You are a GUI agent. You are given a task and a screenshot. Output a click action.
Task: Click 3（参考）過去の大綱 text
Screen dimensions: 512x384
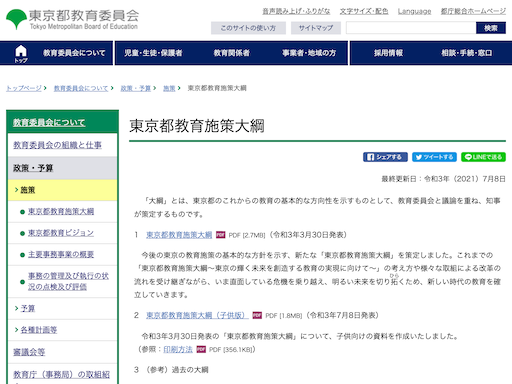171,370
